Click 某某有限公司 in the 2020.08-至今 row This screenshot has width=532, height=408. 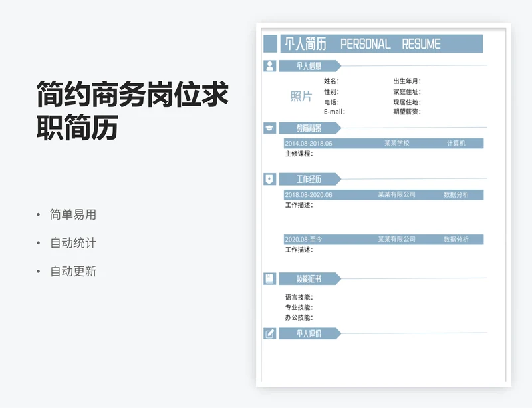[x=396, y=239]
